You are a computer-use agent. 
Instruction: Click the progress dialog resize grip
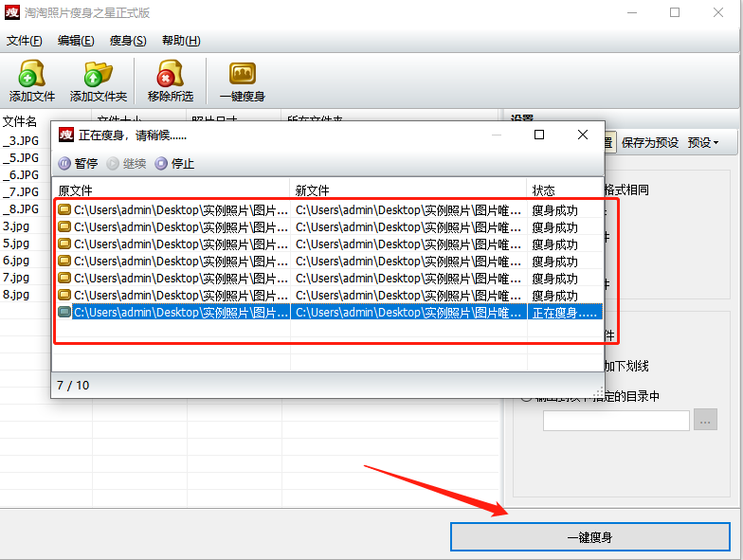click(599, 392)
